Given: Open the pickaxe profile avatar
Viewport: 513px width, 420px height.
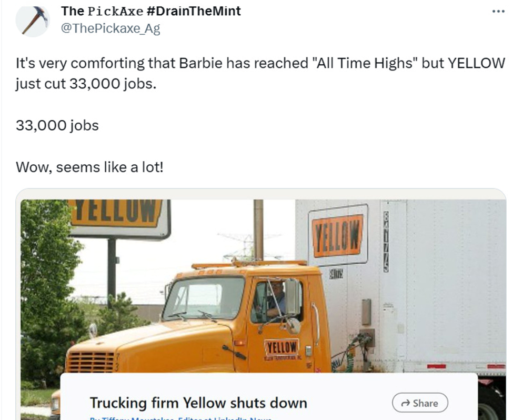Looking at the screenshot, I should [x=33, y=20].
